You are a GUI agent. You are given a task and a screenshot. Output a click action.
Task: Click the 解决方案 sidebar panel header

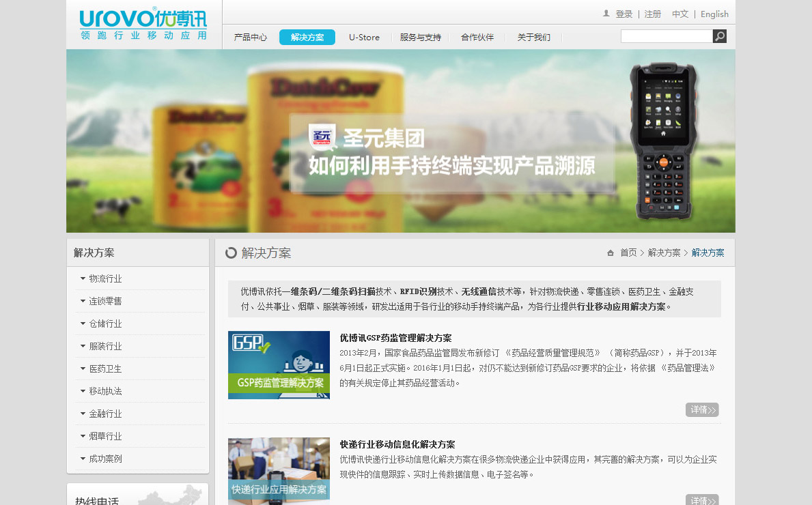tap(138, 253)
